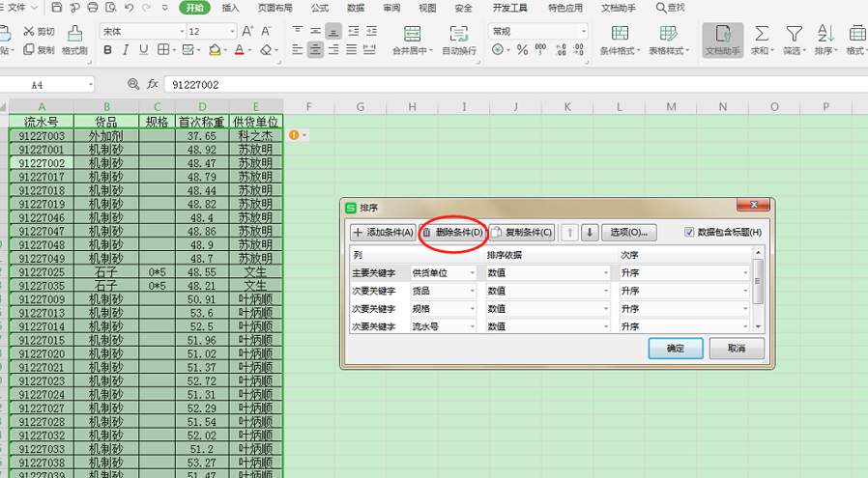Image resolution: width=868 pixels, height=478 pixels.
Task: Increase font size with A+ icon
Action: tap(247, 31)
